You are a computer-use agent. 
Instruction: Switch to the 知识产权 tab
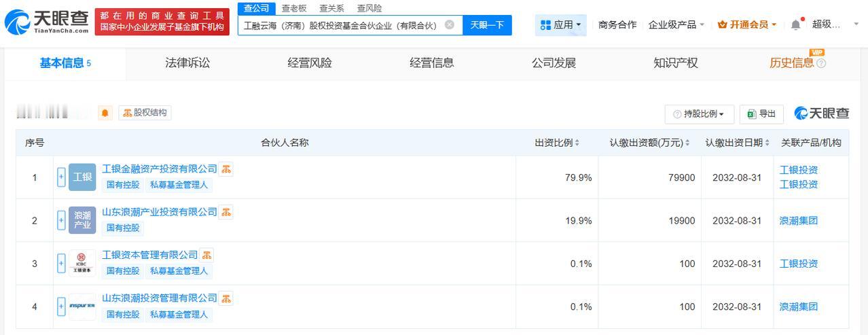[676, 63]
